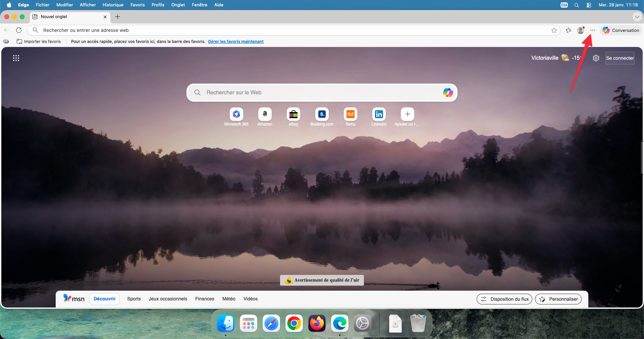This screenshot has width=644, height=339.
Task: Click Avertissement de qualité de l'air banner
Action: (322, 280)
